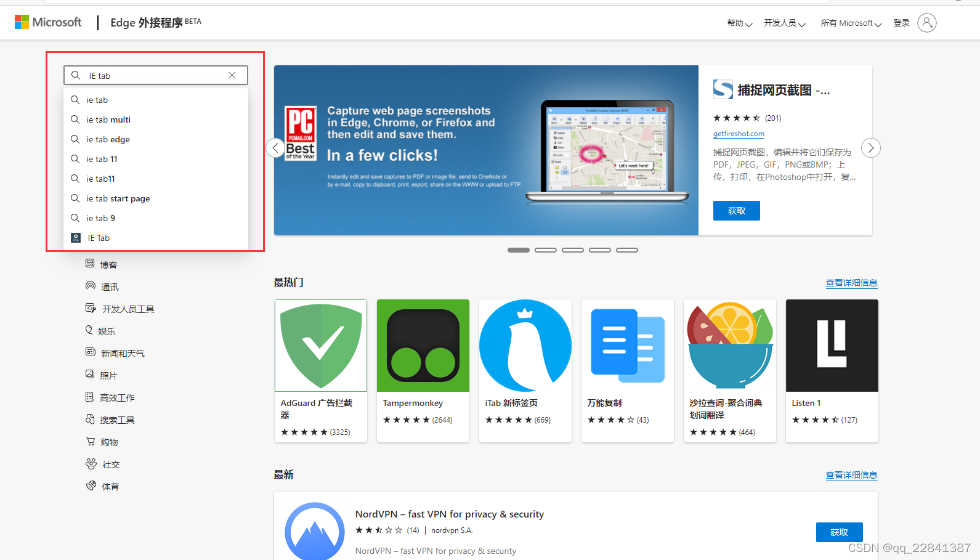Open 查看详细信息 link for 最热门
The width and height of the screenshot is (980, 560).
coord(851,283)
